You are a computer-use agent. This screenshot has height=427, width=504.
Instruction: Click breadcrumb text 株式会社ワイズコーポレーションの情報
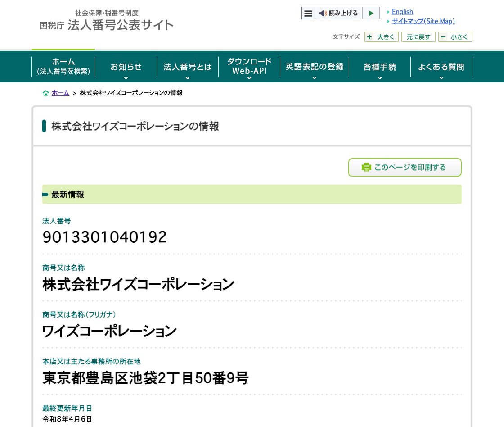131,93
